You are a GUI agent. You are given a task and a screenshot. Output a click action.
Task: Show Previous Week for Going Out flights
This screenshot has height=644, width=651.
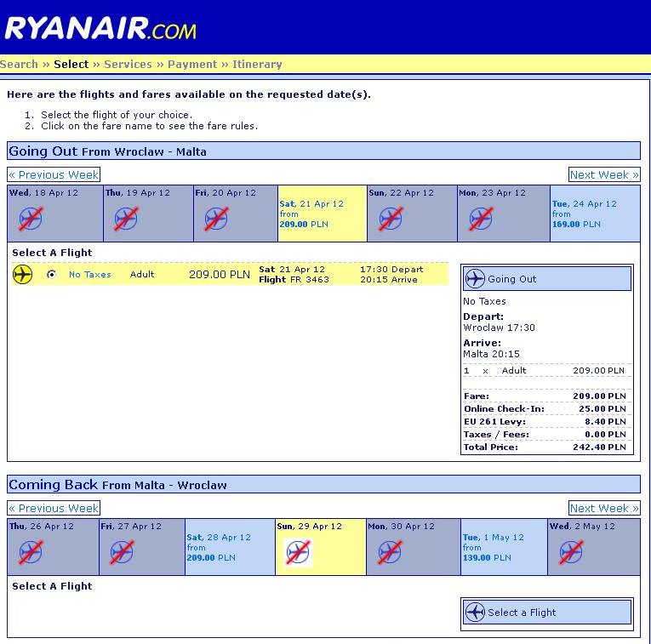(x=54, y=174)
